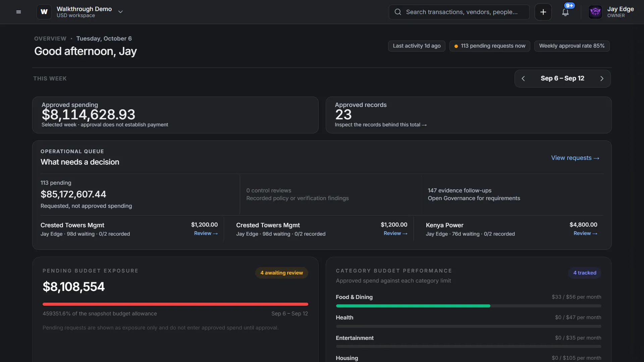Inspect the records behind this total
644x362 pixels.
pos(381,125)
